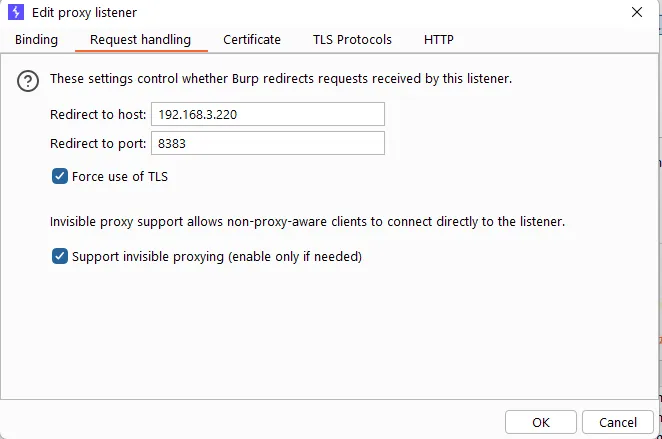Click the 'These settings control' description text
Image resolution: width=662 pixels, height=439 pixels.
280,78
